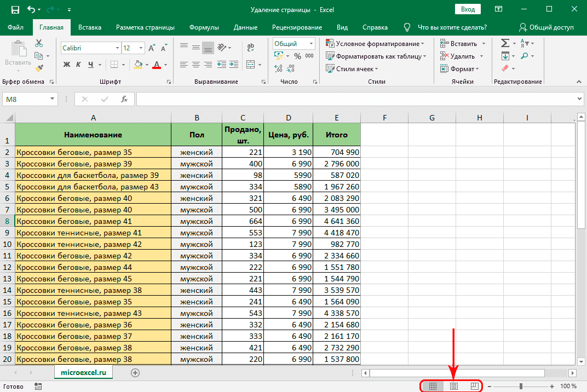Click the AutoSum sigma icon
Image resolution: width=587 pixels, height=392 pixels.
(505, 43)
